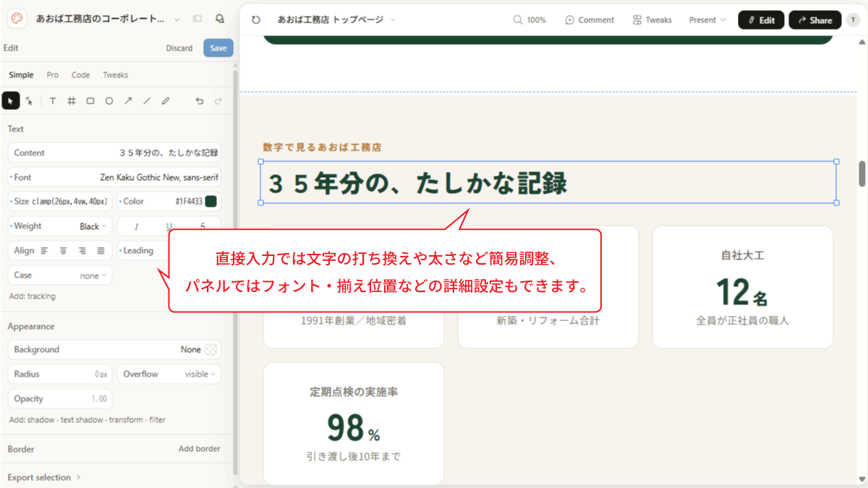Click Comment in the top toolbar
The width and height of the screenshot is (868, 488).
(x=590, y=20)
